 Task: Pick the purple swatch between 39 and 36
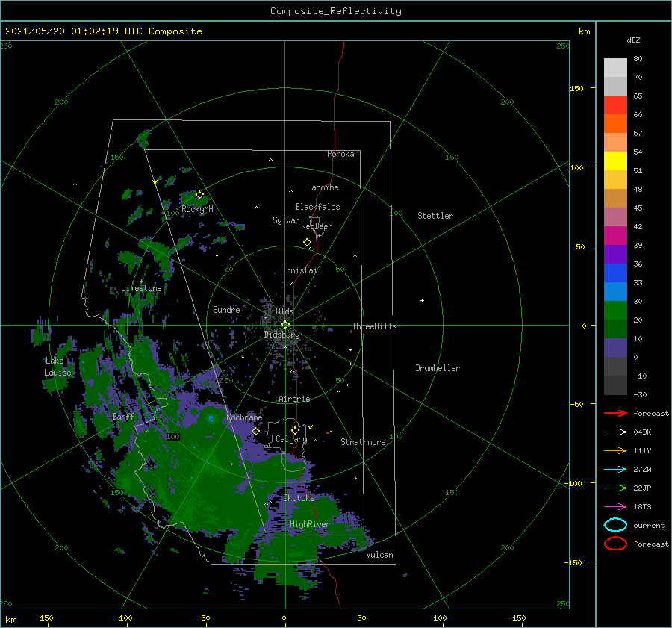tap(615, 255)
